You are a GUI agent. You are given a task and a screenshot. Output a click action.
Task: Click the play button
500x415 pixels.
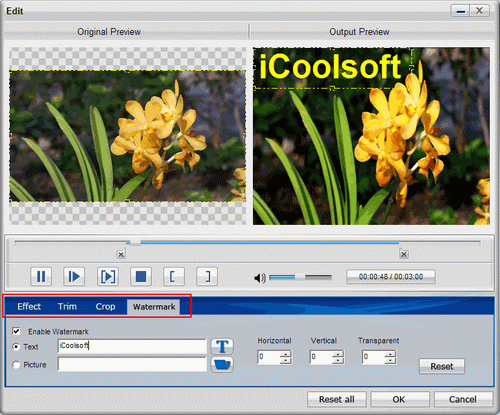click(x=74, y=276)
